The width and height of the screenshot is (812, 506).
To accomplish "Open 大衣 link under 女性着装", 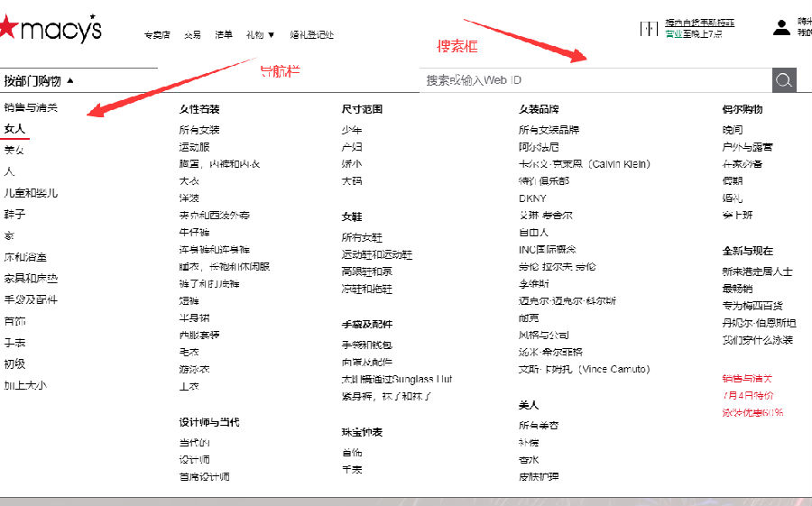I will pos(189,180).
